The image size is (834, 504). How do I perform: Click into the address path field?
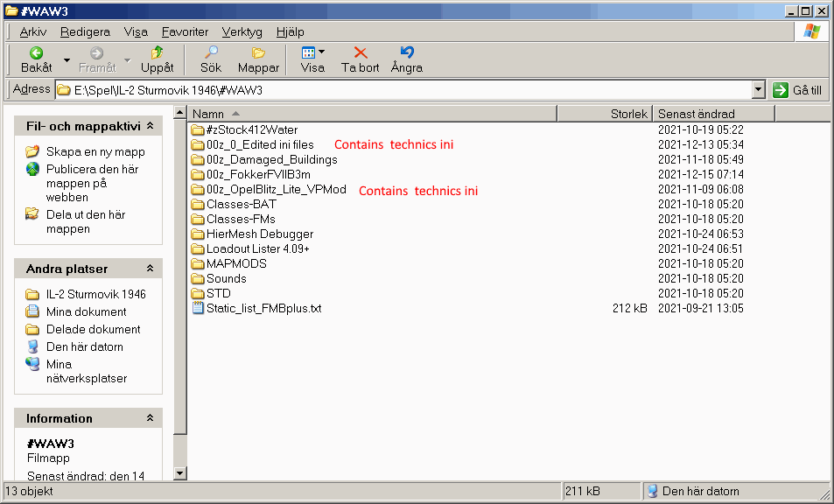coord(404,90)
